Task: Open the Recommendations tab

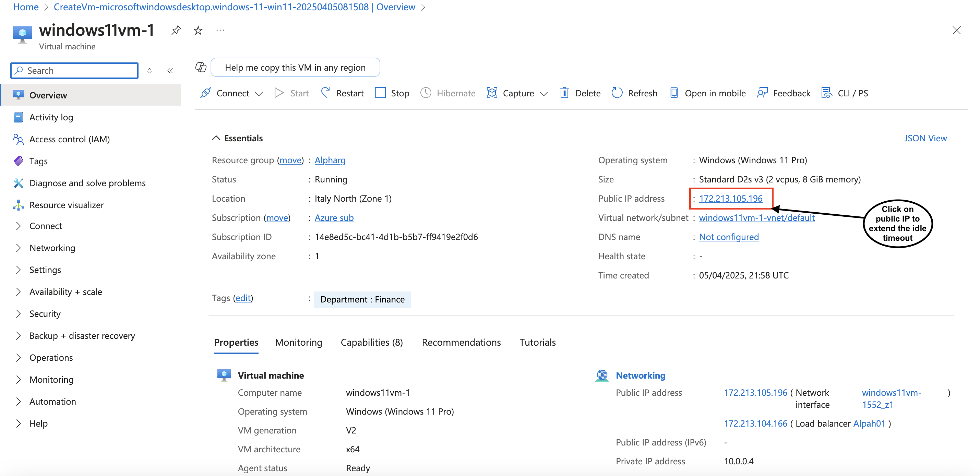Action: tap(461, 343)
